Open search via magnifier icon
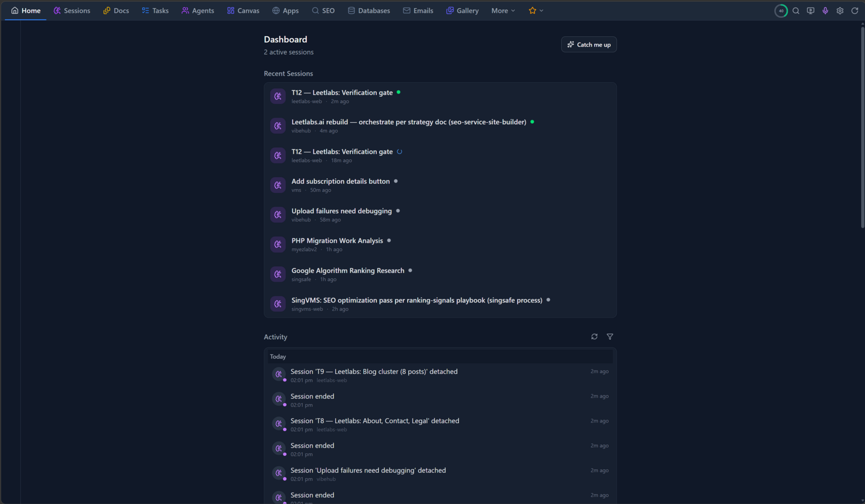 pyautogui.click(x=796, y=10)
